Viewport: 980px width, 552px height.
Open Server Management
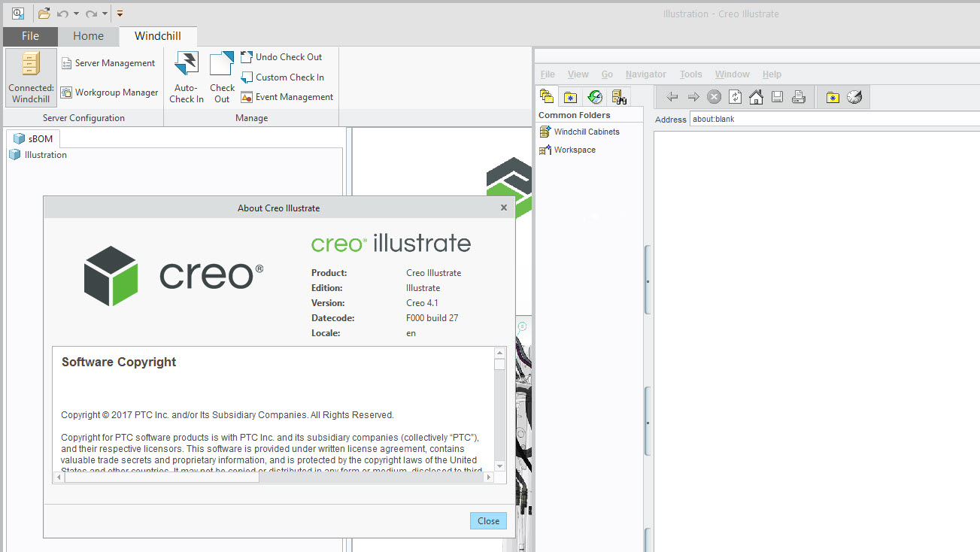(x=109, y=63)
